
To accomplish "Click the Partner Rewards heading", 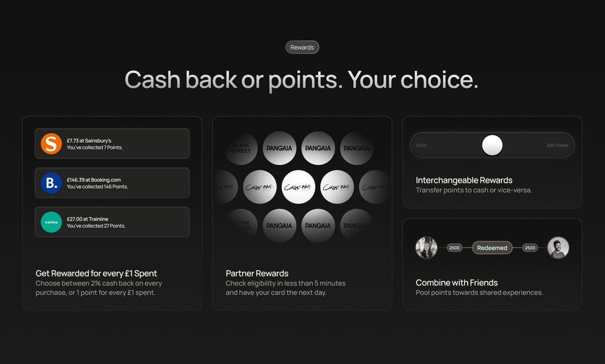I will 257,273.
